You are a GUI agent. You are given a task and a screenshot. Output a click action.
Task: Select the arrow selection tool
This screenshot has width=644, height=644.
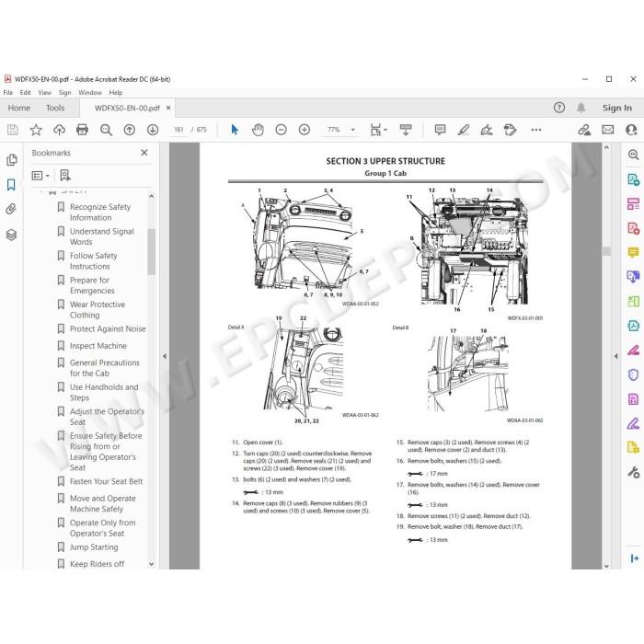(x=235, y=130)
